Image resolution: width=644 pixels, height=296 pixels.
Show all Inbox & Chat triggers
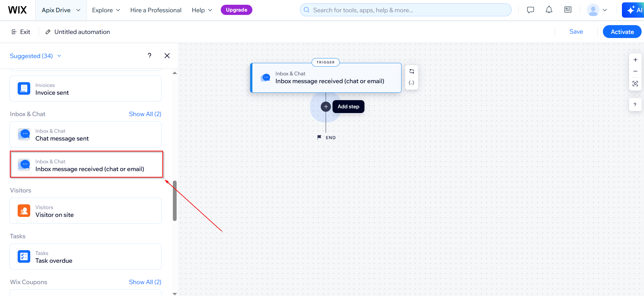pos(145,114)
